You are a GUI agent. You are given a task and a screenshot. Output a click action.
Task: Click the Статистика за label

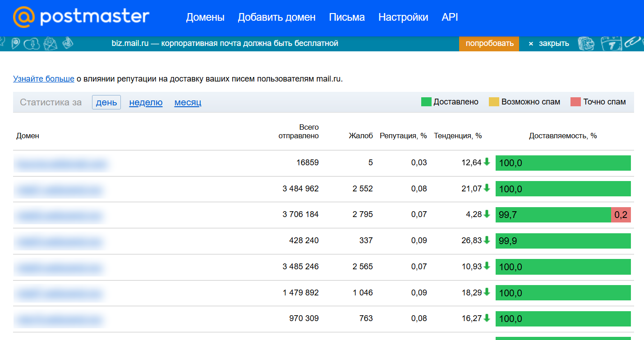click(x=51, y=102)
